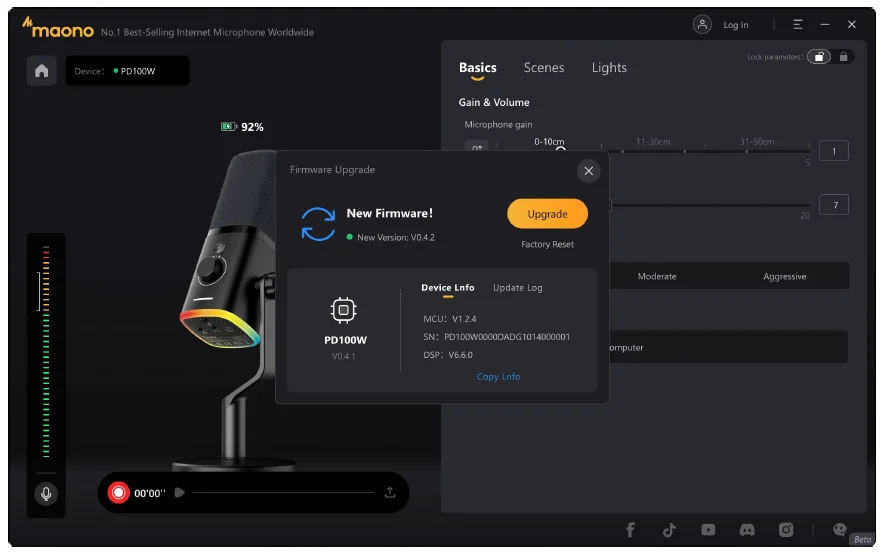Open the Instagram icon
Screen dimensions: 885x555
[786, 530]
